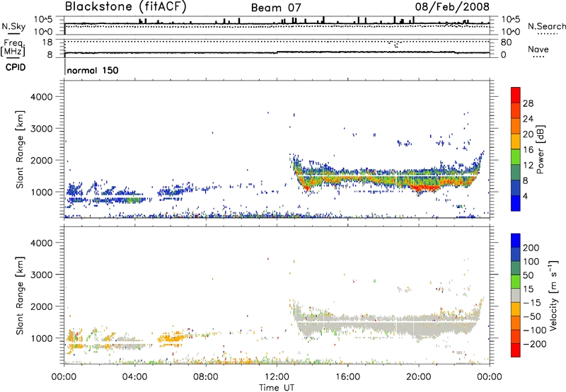566x392 pixels.
Task: Pick the bright blue top segment of Velocity colorbar
Action: tap(516, 241)
